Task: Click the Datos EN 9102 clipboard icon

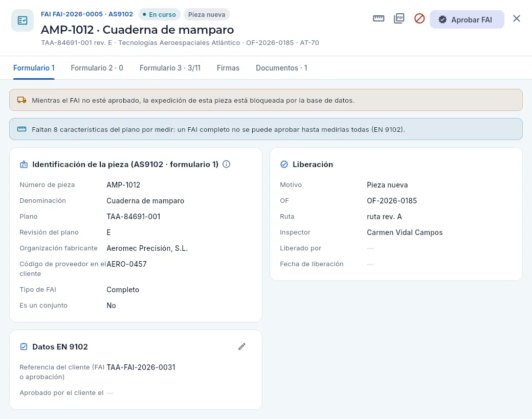Action: [x=24, y=346]
